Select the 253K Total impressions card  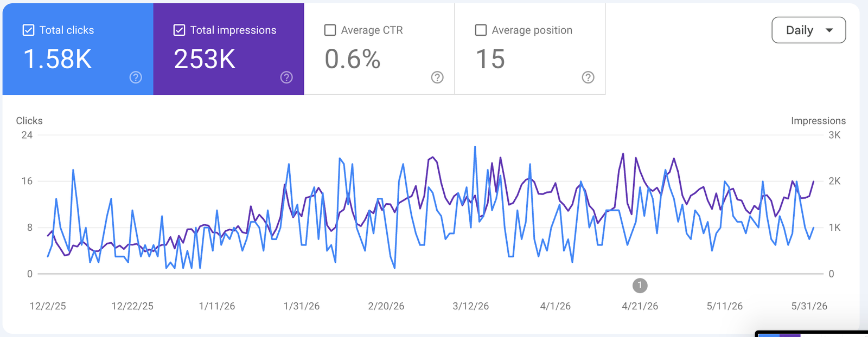click(x=229, y=49)
